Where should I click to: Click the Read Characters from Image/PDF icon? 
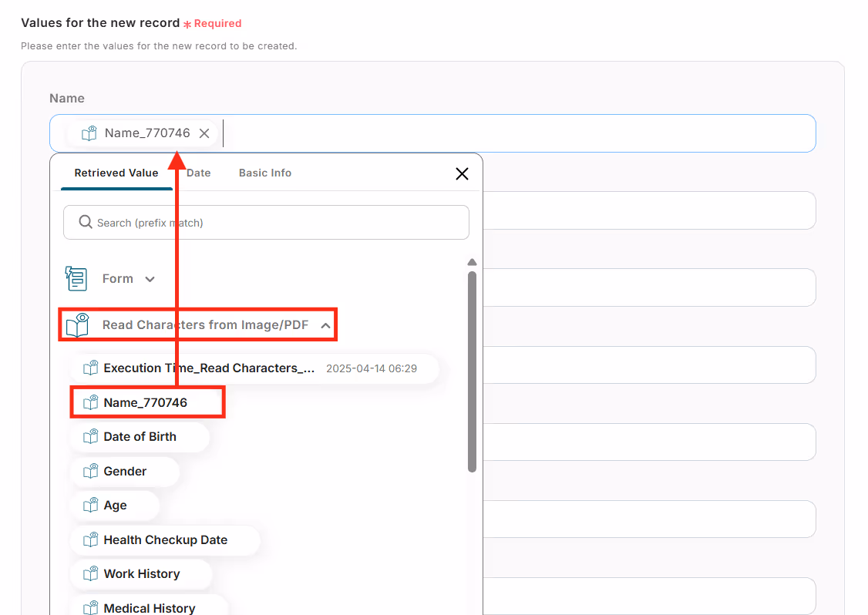point(78,325)
